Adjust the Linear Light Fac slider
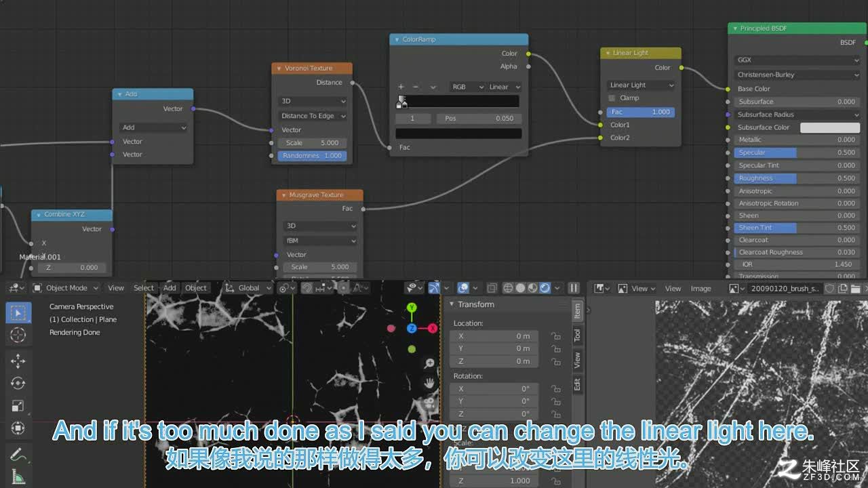868x488 pixels. coord(641,112)
